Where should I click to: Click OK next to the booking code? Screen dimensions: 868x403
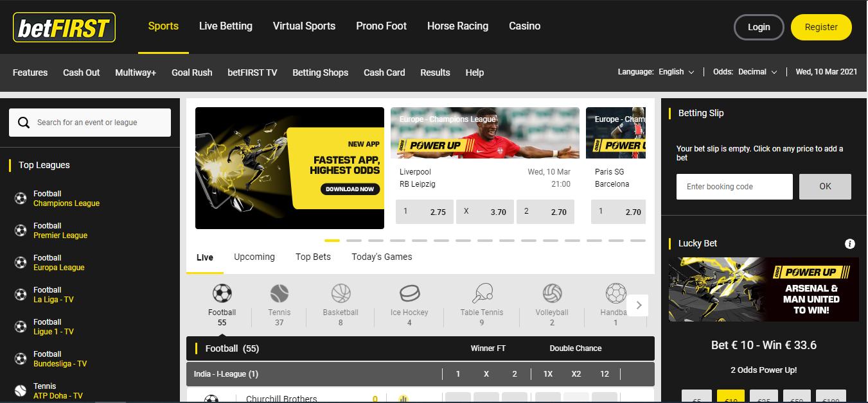click(825, 186)
